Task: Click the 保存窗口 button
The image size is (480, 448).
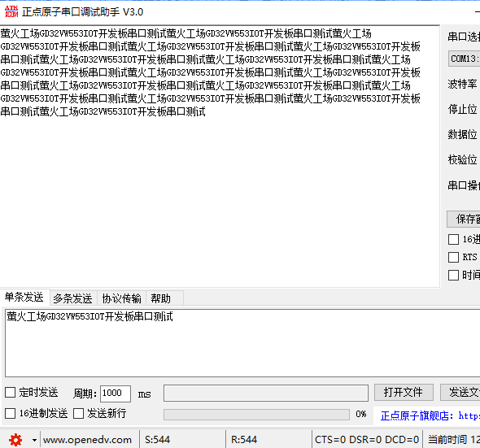Action: coord(464,219)
